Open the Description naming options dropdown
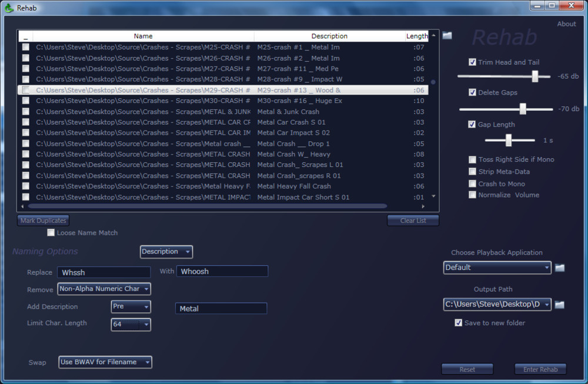588x384 pixels. pyautogui.click(x=166, y=252)
